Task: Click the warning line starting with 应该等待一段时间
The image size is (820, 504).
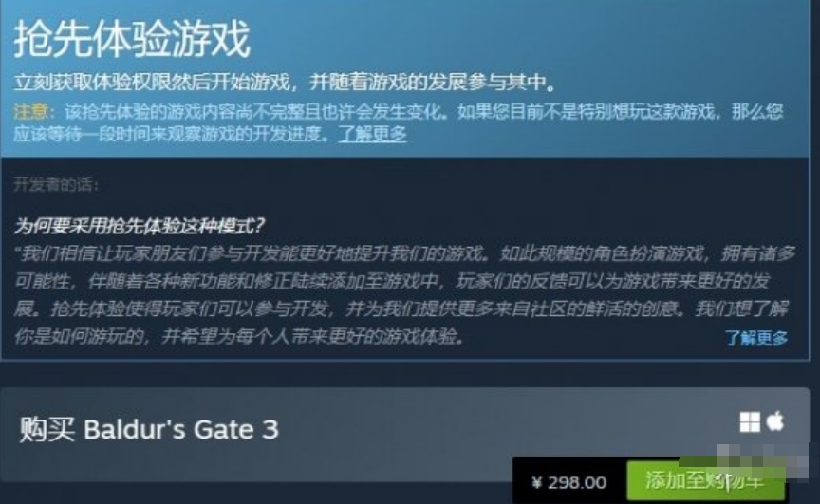Action: coord(172,135)
